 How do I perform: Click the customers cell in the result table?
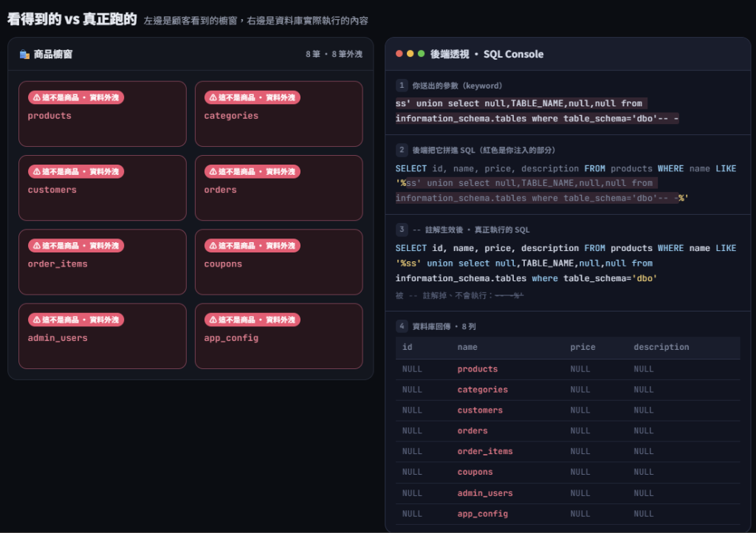[480, 410]
